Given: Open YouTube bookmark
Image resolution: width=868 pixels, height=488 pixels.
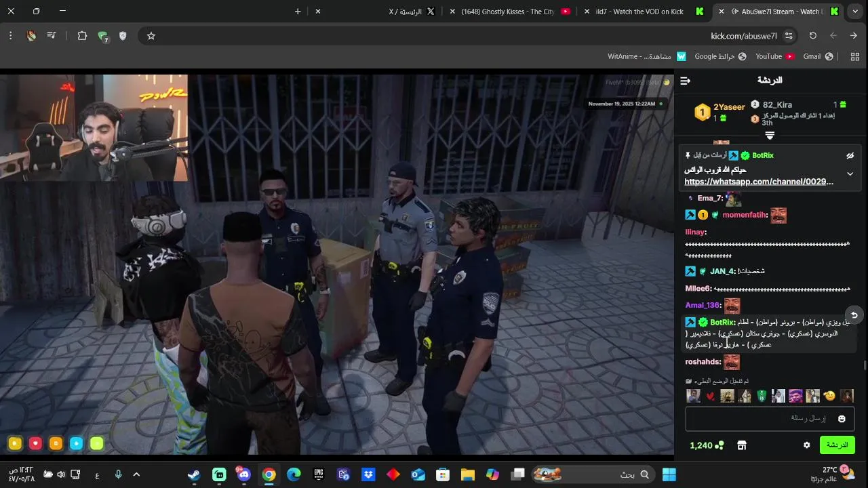Looking at the screenshot, I should pos(775,57).
